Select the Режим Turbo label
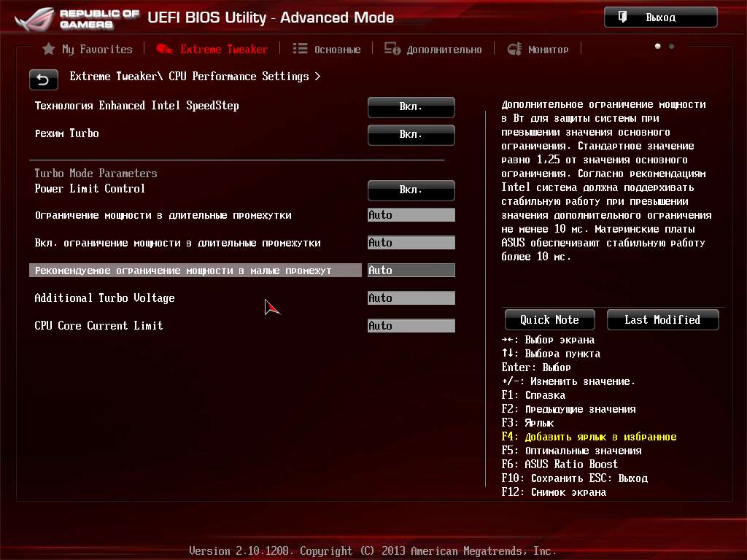The width and height of the screenshot is (747, 560). pyautogui.click(x=66, y=133)
